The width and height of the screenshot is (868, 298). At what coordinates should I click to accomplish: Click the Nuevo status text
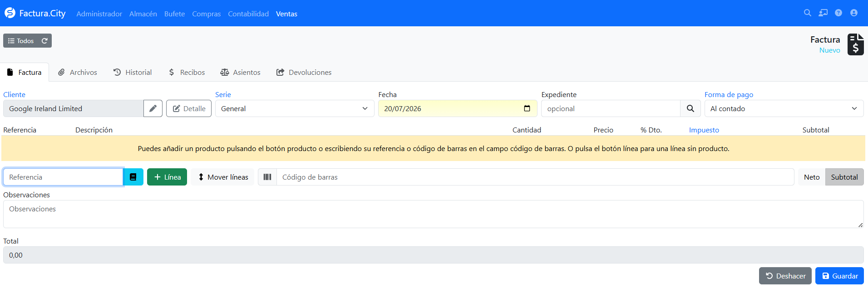pyautogui.click(x=829, y=50)
